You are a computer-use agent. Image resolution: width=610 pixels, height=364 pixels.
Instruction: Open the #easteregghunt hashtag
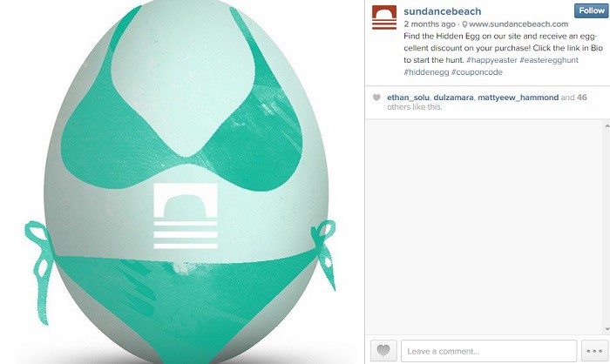tap(549, 60)
